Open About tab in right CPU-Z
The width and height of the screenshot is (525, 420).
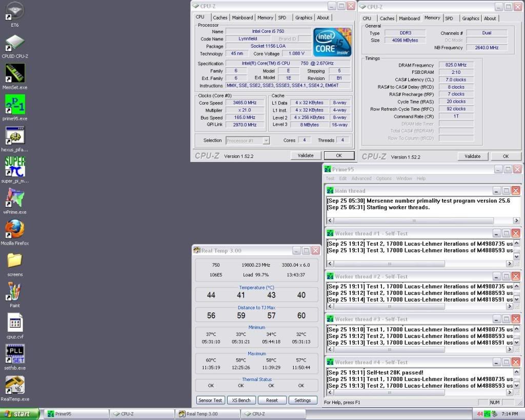[490, 18]
